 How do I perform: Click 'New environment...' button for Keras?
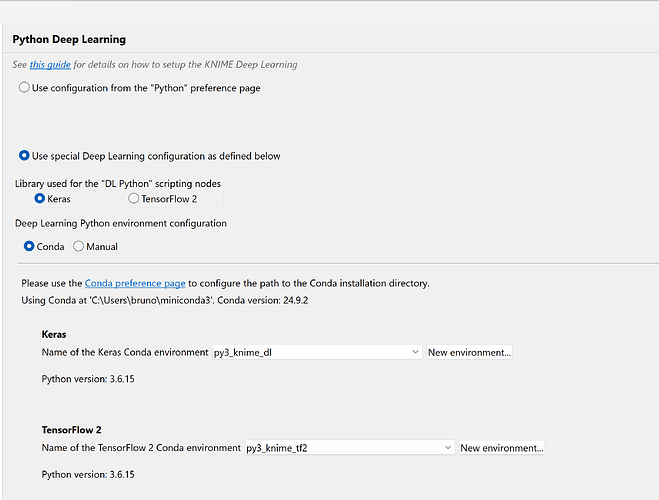click(x=469, y=352)
